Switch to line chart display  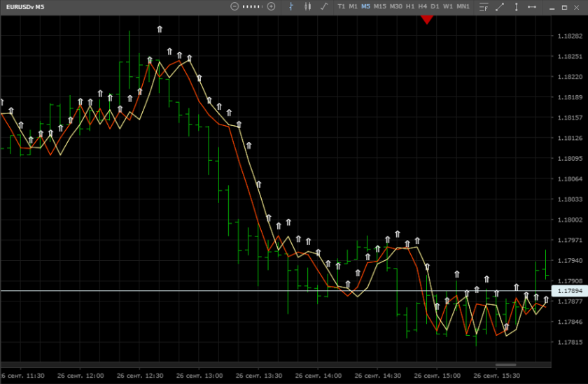[324, 6]
